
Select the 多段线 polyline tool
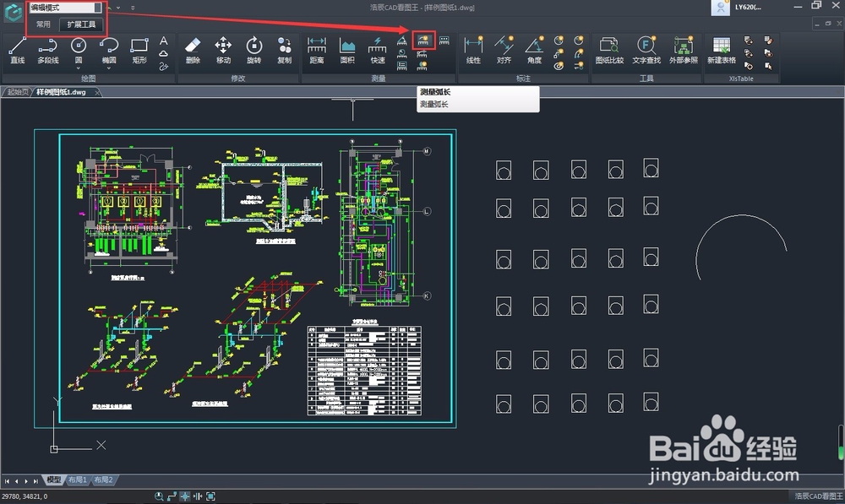(48, 51)
